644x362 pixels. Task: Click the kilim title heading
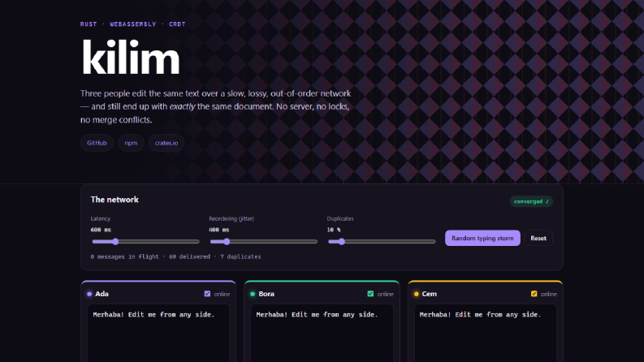click(x=131, y=57)
